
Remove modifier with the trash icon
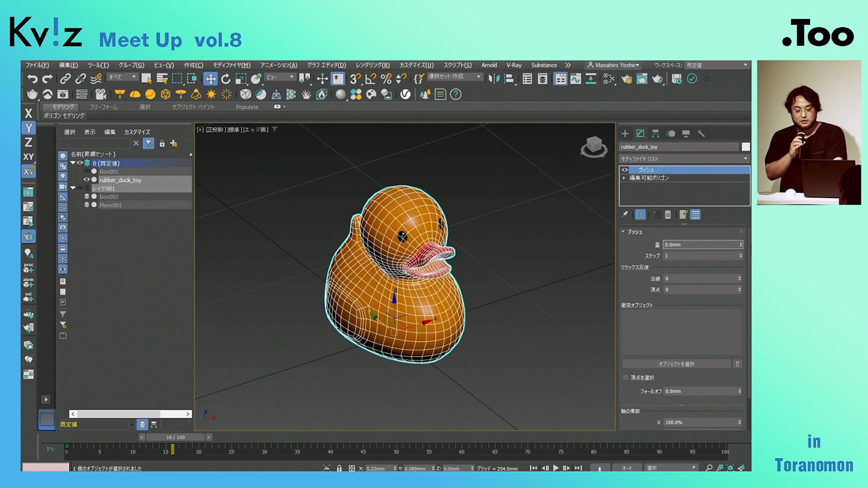[x=668, y=214]
